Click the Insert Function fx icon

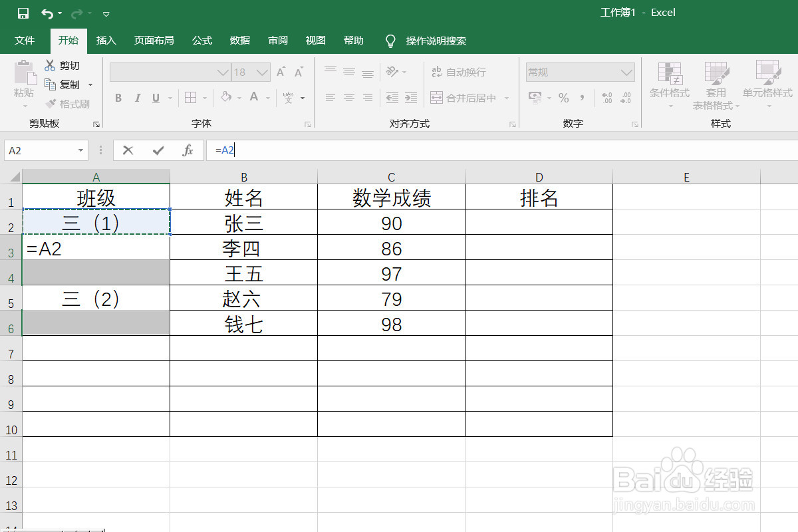point(190,150)
